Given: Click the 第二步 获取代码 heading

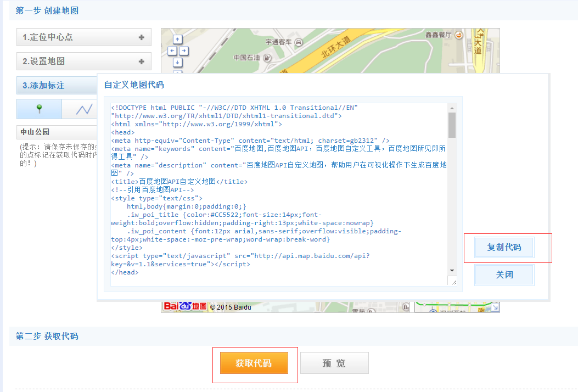Looking at the screenshot, I should coord(47,337).
